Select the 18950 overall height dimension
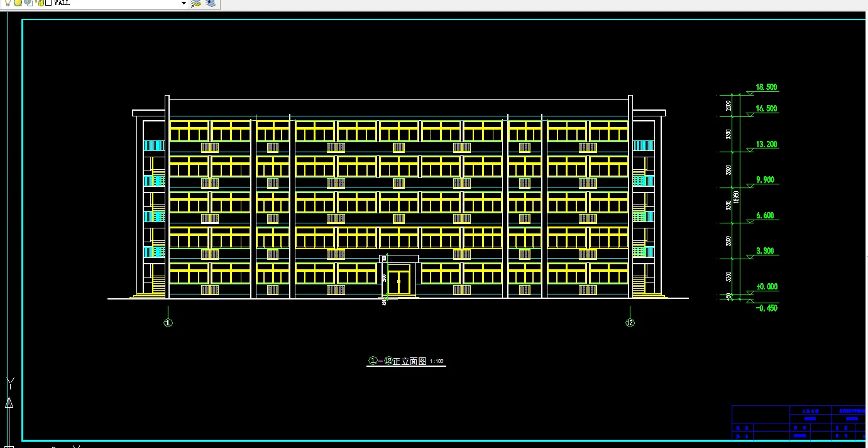 736,197
